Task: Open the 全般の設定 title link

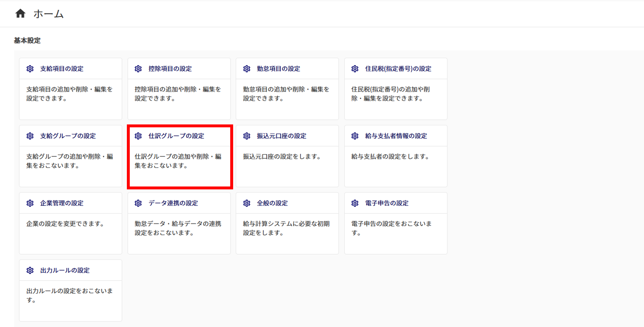Action: point(272,203)
